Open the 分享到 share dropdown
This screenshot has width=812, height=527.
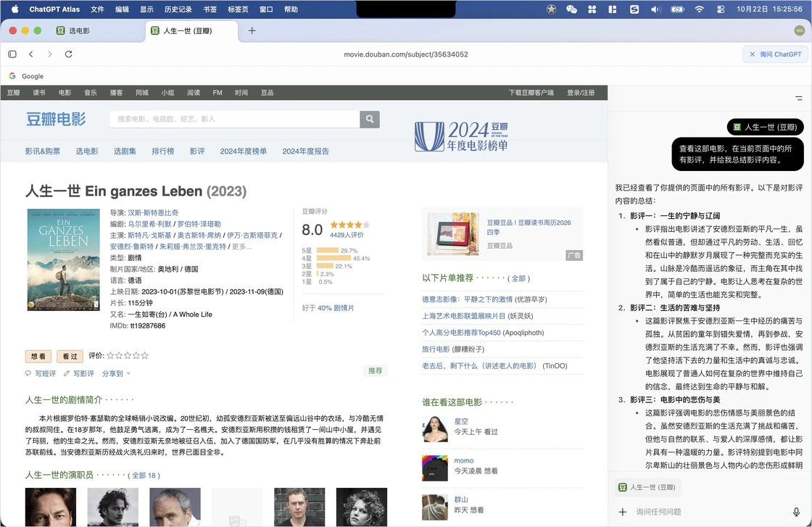[115, 372]
